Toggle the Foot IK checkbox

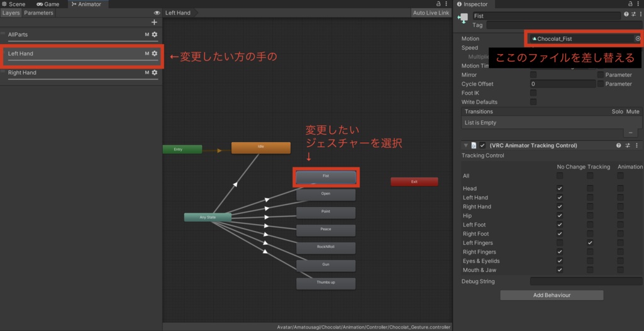click(x=533, y=93)
